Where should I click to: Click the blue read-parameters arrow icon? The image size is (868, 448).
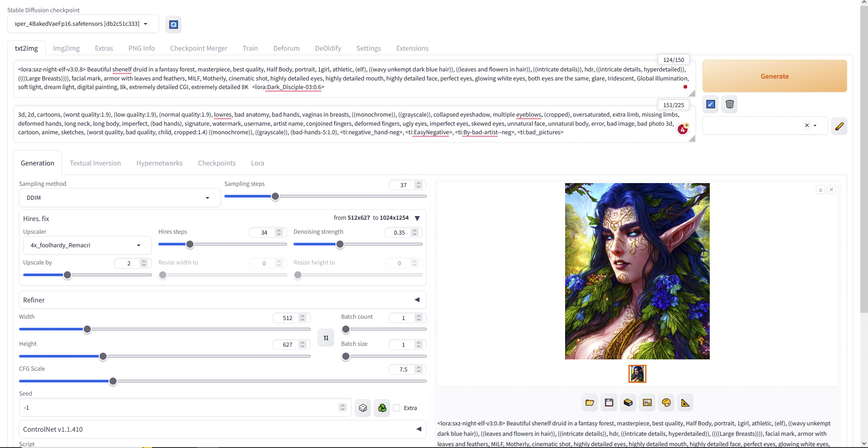point(711,104)
